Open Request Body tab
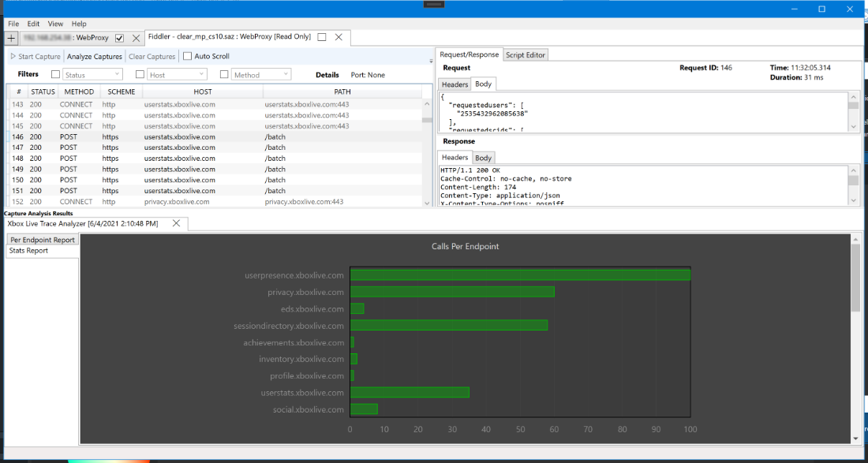 tap(483, 84)
